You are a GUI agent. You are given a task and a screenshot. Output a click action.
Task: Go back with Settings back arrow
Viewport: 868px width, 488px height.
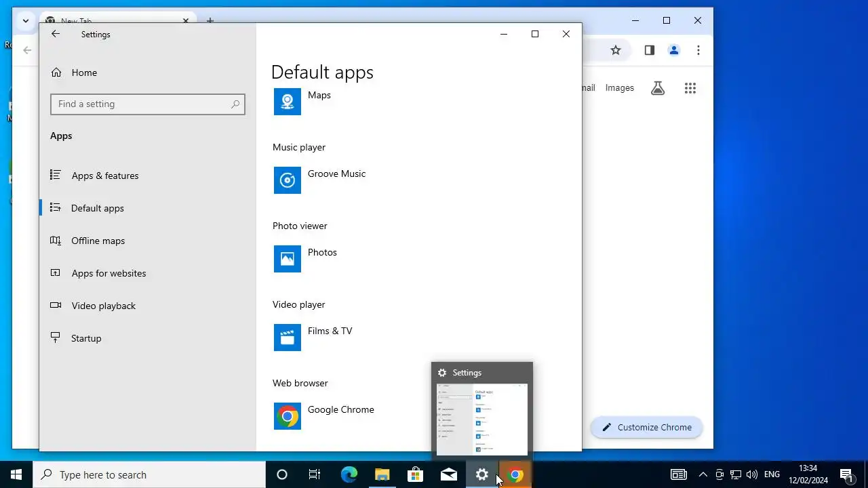coord(56,34)
